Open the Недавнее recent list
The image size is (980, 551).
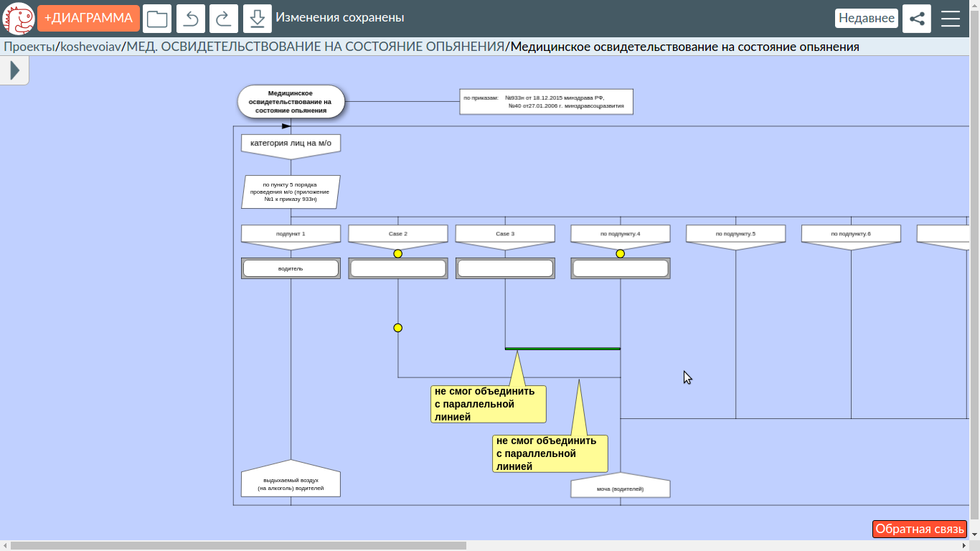(x=866, y=19)
